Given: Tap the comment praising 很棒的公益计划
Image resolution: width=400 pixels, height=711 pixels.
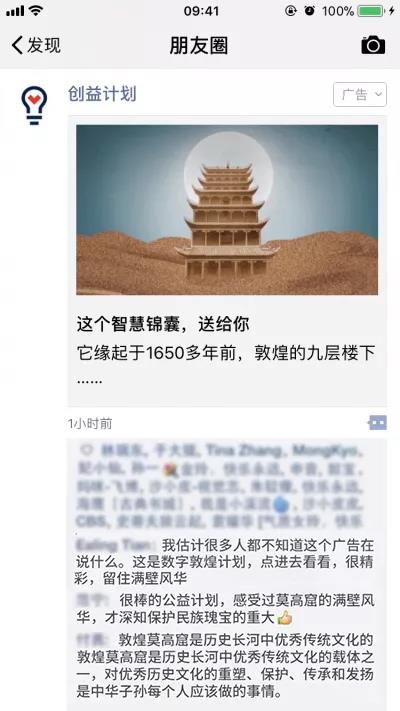Looking at the screenshot, I should [x=225, y=609].
